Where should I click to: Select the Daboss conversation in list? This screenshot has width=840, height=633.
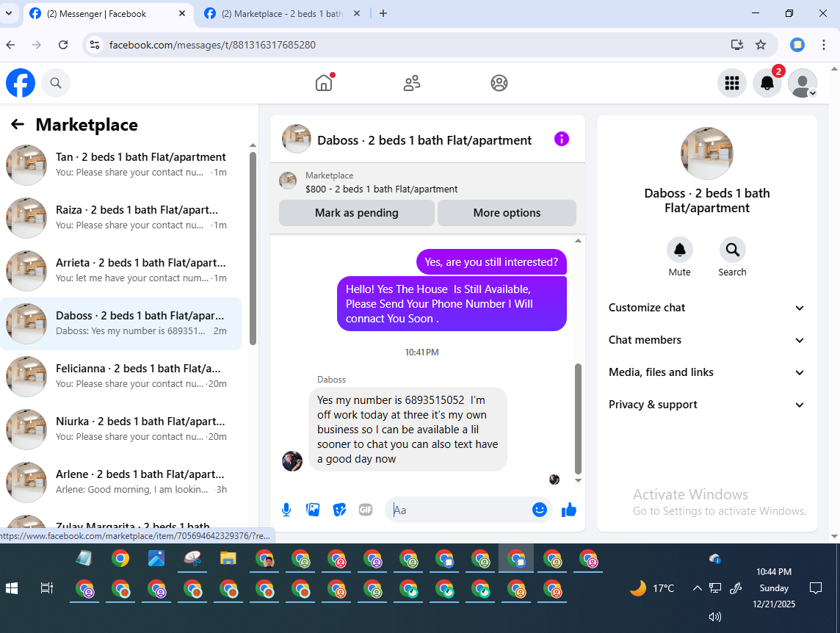[121, 323]
